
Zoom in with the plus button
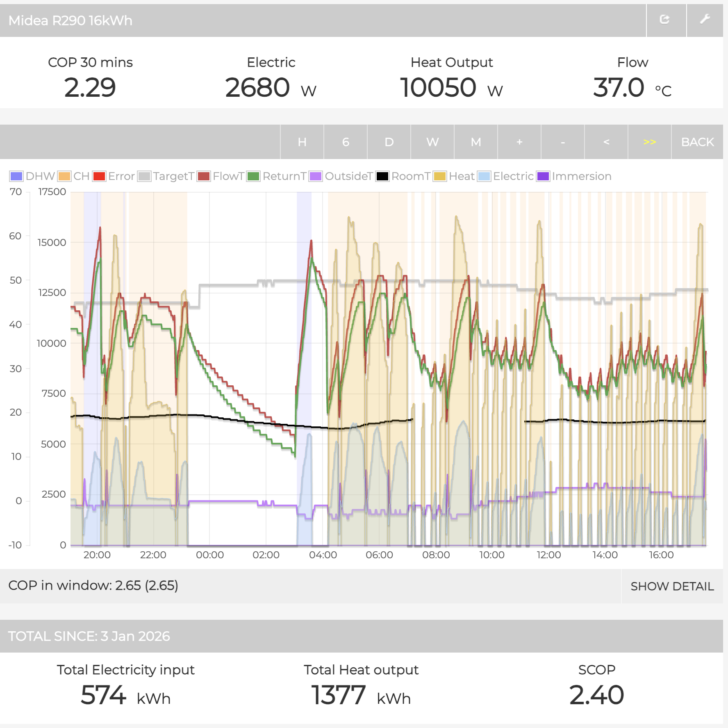coord(519,142)
